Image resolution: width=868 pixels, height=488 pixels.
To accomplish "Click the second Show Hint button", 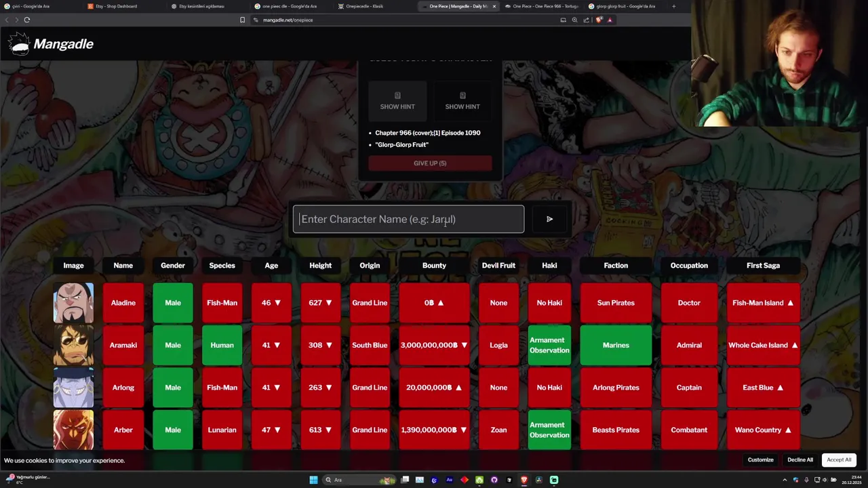I will click(x=462, y=100).
